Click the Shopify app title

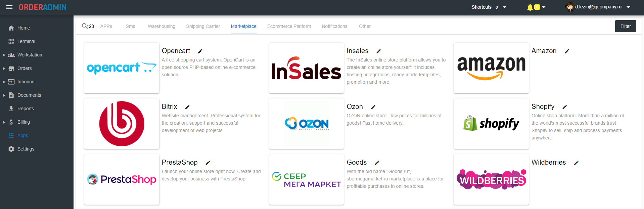(543, 107)
